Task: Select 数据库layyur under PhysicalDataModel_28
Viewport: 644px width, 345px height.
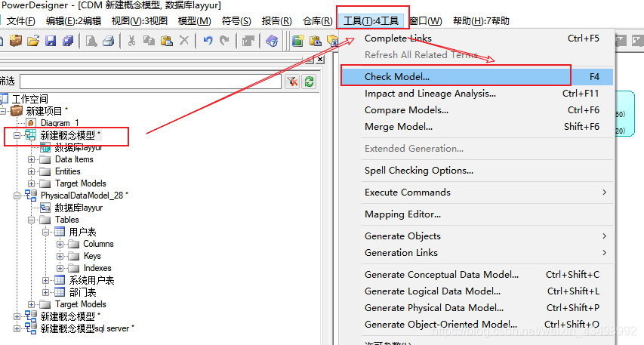Action: click(79, 208)
